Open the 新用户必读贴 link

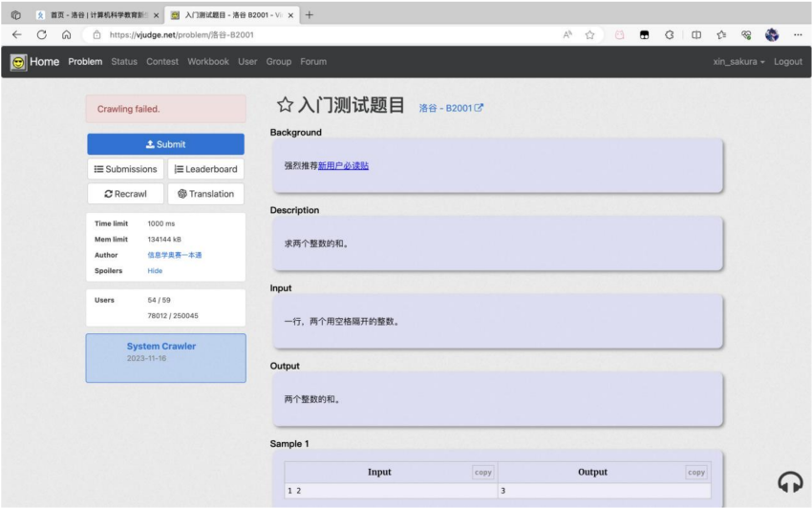point(343,166)
